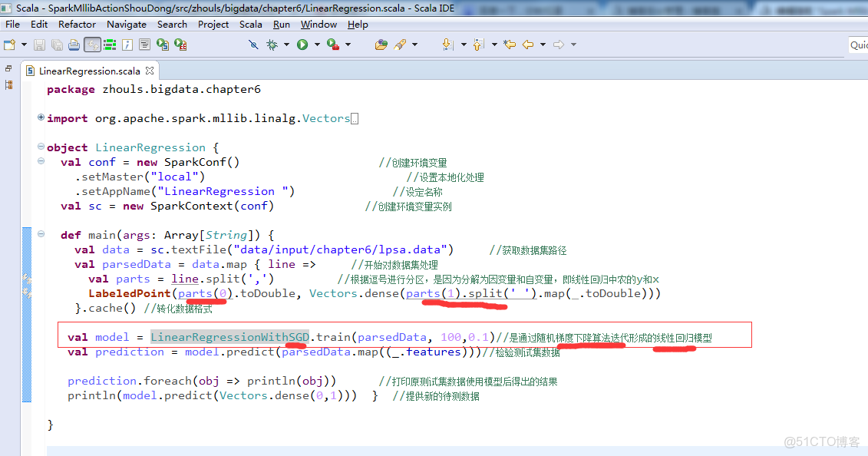Select the LinearRegression.scala editor tab
The height and width of the screenshot is (456, 868).
coord(89,71)
